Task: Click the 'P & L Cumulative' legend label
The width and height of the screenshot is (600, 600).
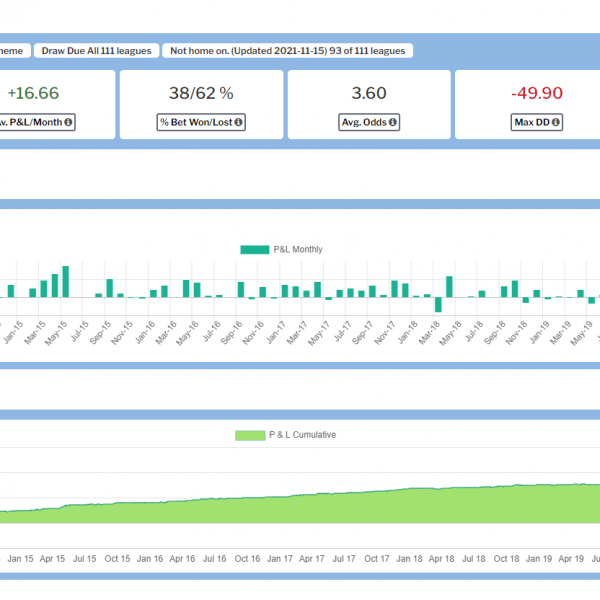Action: [x=303, y=435]
